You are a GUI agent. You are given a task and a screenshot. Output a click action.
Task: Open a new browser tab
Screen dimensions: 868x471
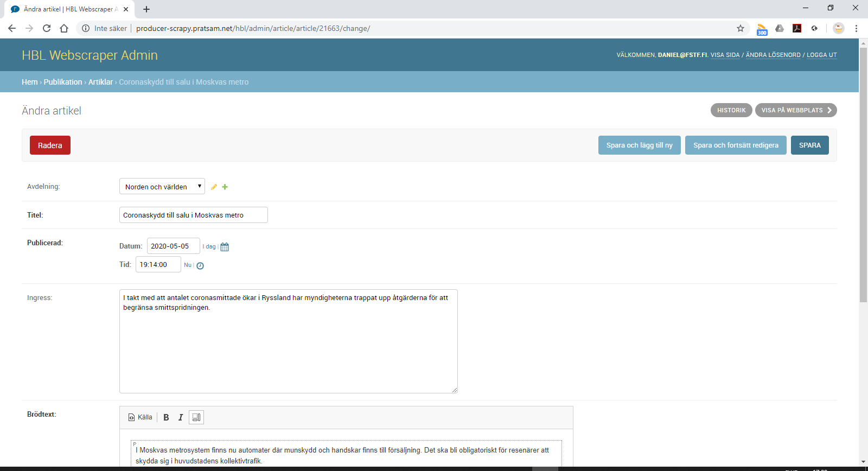[x=146, y=9]
